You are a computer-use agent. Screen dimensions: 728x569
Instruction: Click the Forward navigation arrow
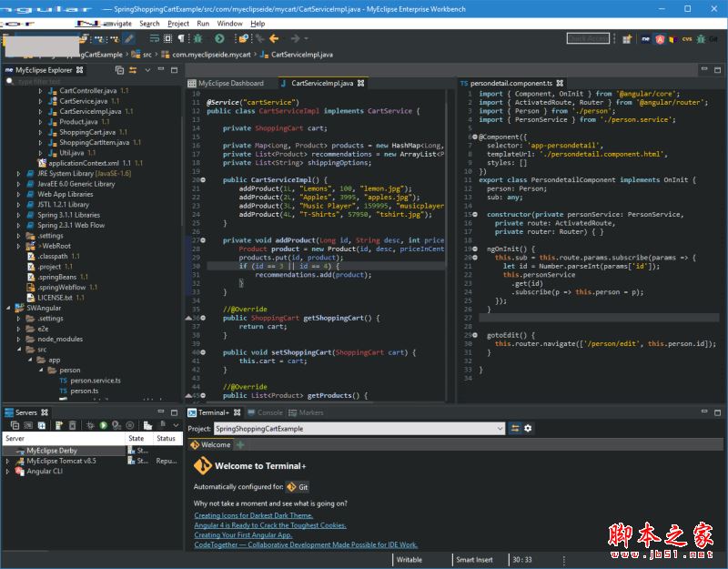pos(295,38)
